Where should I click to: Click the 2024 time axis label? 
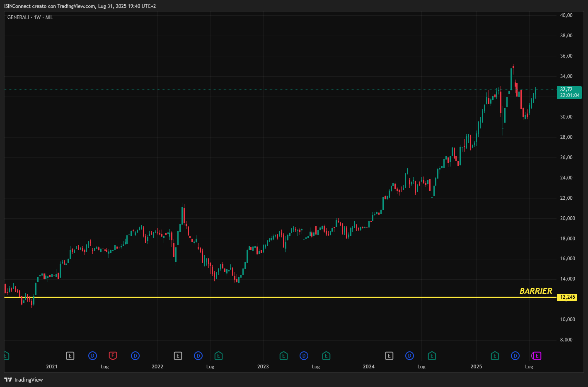369,367
